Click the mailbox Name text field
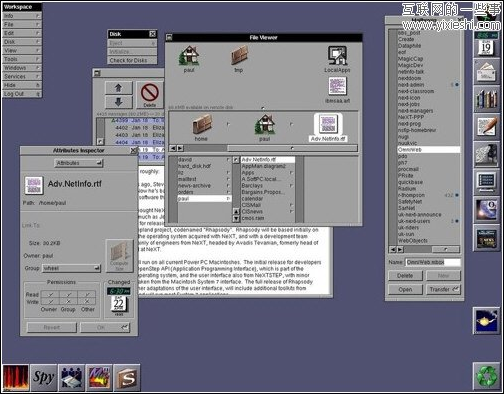Screen dimensions: 504x394 click(433, 262)
